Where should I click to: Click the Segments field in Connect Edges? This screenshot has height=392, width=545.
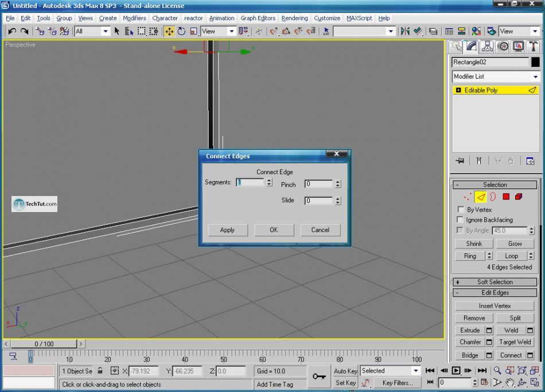pyautogui.click(x=250, y=182)
